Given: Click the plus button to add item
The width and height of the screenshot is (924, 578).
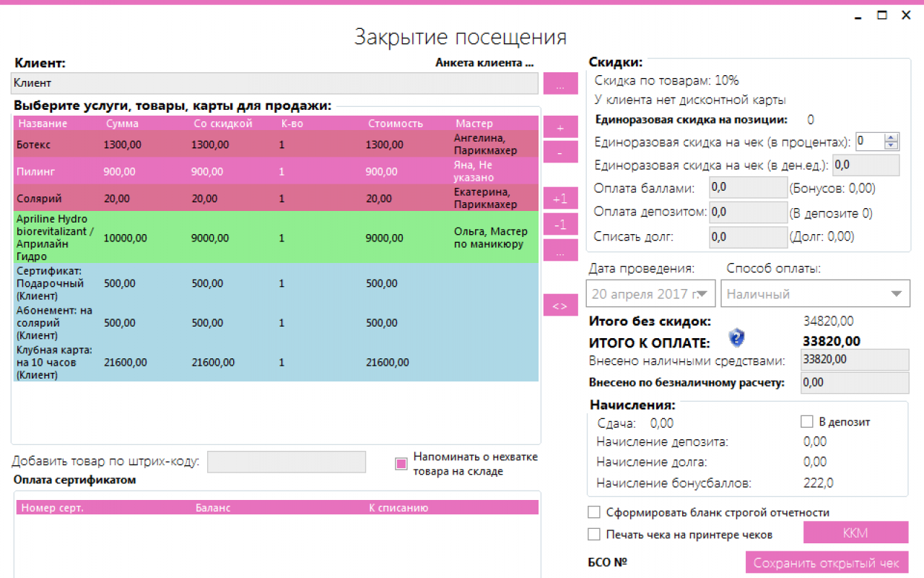Looking at the screenshot, I should pyautogui.click(x=561, y=129).
